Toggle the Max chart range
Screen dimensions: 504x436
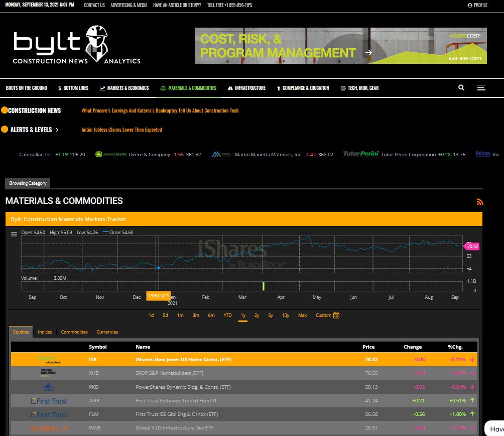coord(302,315)
